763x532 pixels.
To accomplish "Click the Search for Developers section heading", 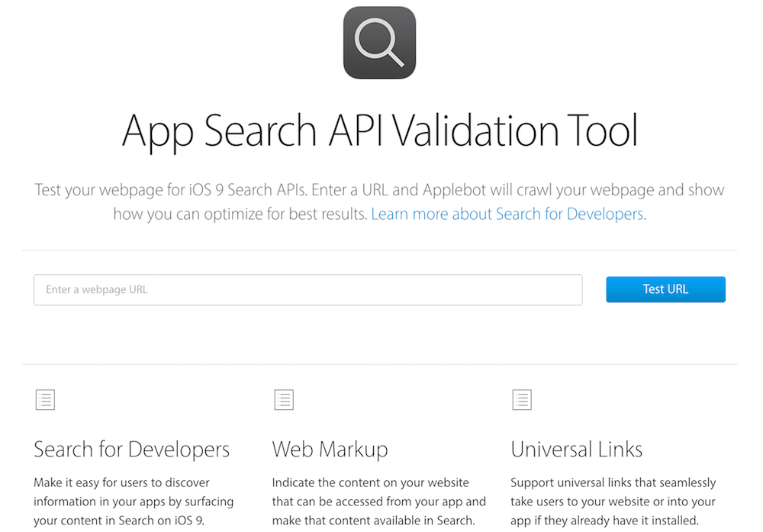I will click(131, 450).
